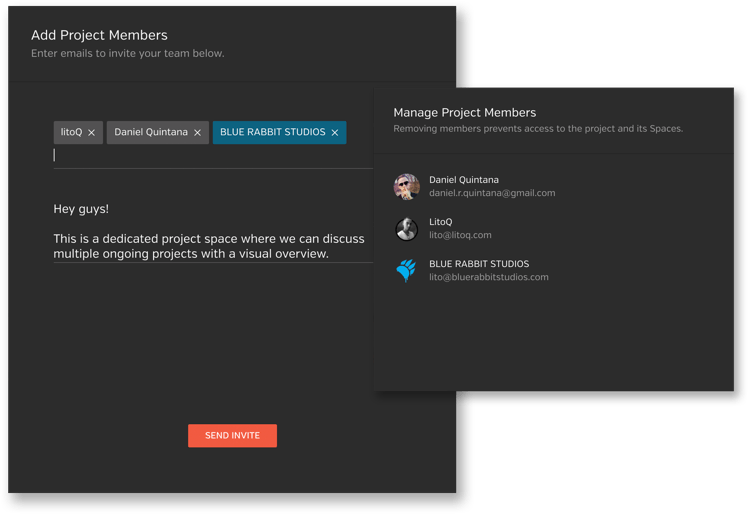This screenshot has width=748, height=514.
Task: Click the SEND INVITE button
Action: (232, 435)
